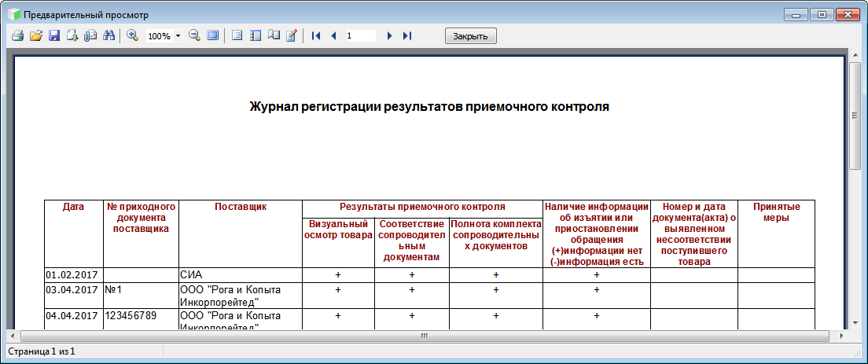The width and height of the screenshot is (868, 364).
Task: Zoom in with the magnifier plus icon
Action: pos(132,35)
